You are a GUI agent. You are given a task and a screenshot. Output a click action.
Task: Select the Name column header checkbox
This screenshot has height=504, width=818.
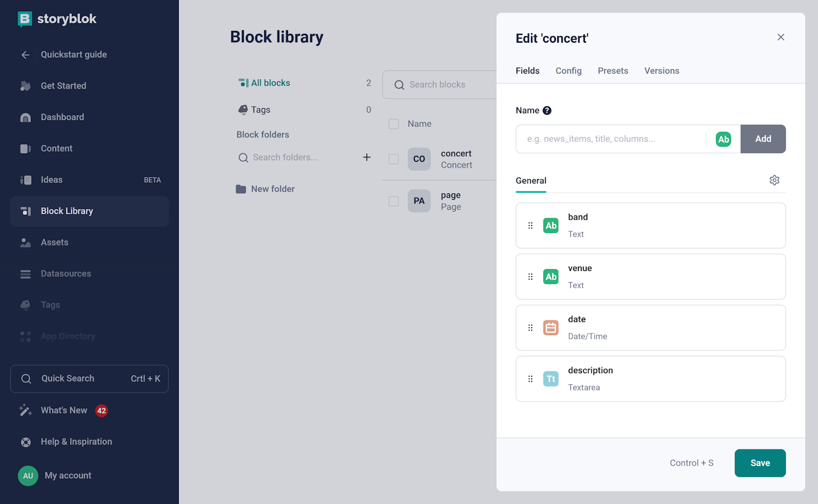click(393, 124)
